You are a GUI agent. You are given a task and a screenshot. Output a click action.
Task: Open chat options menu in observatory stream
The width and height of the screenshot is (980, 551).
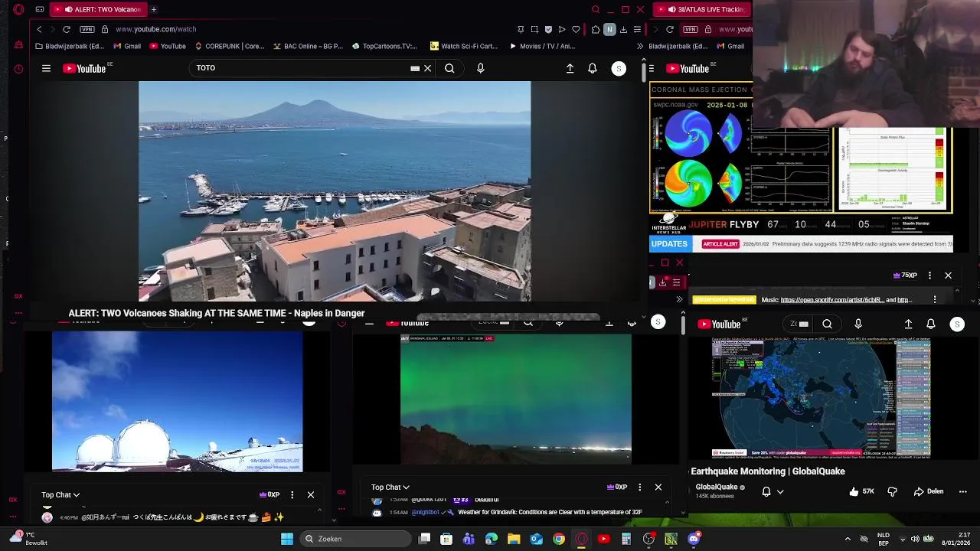(x=292, y=495)
